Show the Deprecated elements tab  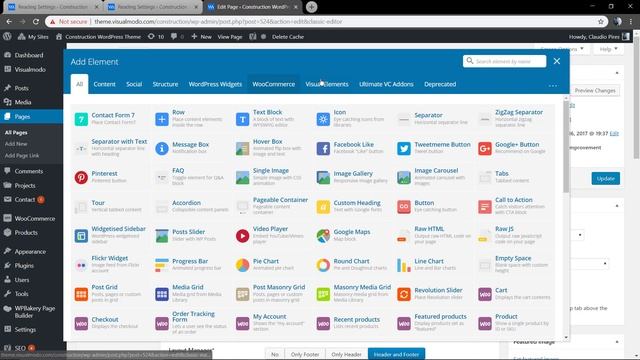tap(440, 84)
